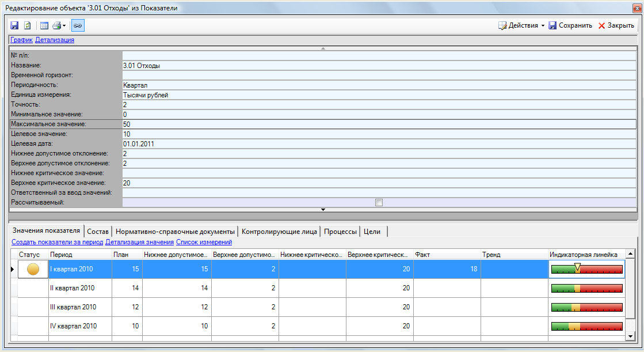Open the Нормативно-справочные документы tab
Viewport: 644px width, 352px height.
click(x=175, y=232)
